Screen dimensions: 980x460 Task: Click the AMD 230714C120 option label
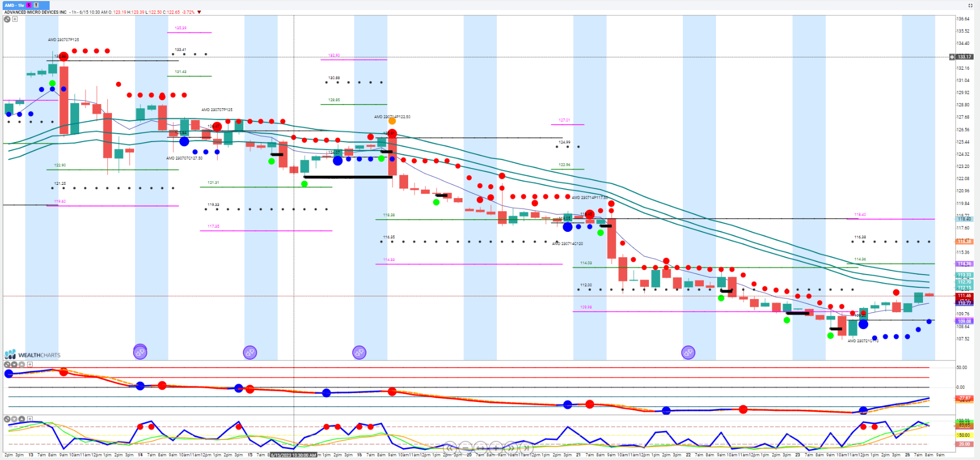click(568, 243)
